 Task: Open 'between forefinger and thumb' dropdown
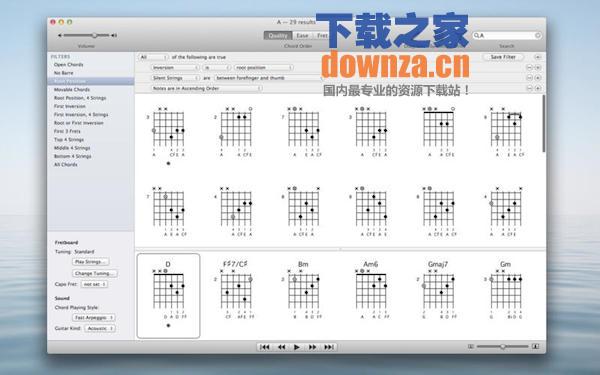270,78
